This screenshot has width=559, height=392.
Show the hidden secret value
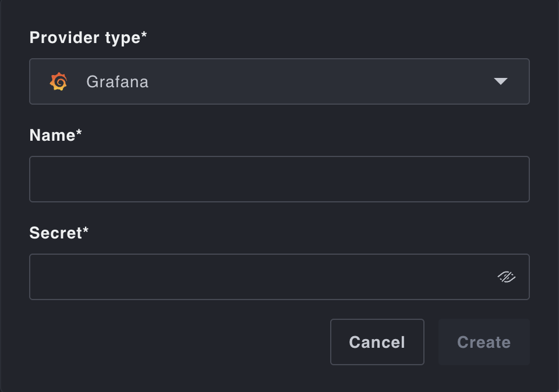tap(507, 277)
